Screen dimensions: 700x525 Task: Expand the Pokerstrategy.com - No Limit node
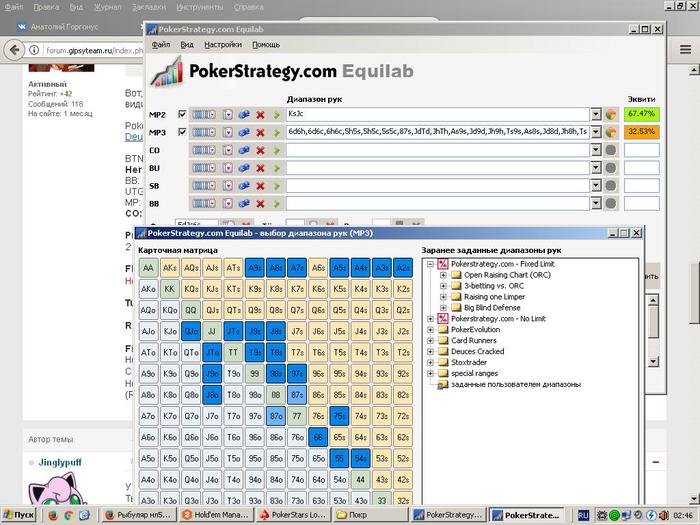pos(430,319)
